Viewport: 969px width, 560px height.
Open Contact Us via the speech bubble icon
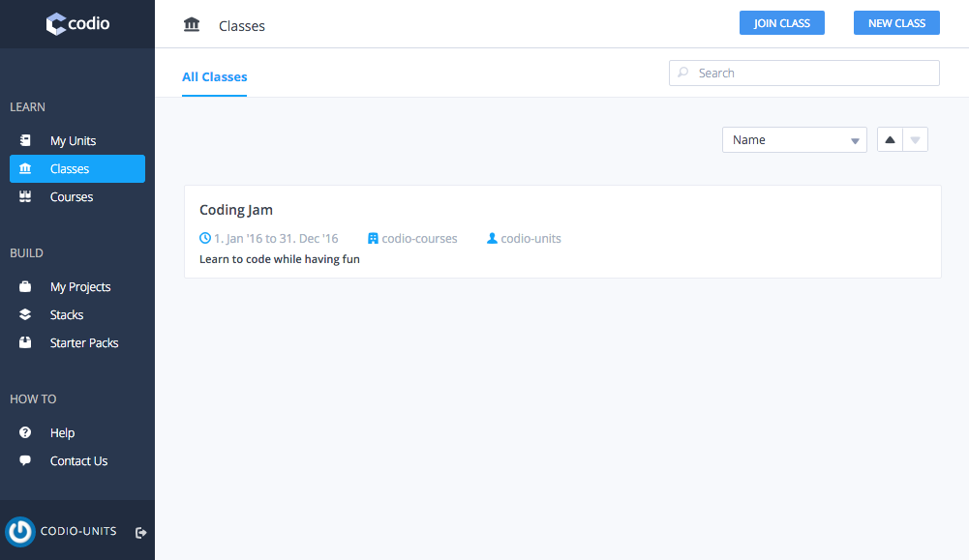tap(24, 460)
